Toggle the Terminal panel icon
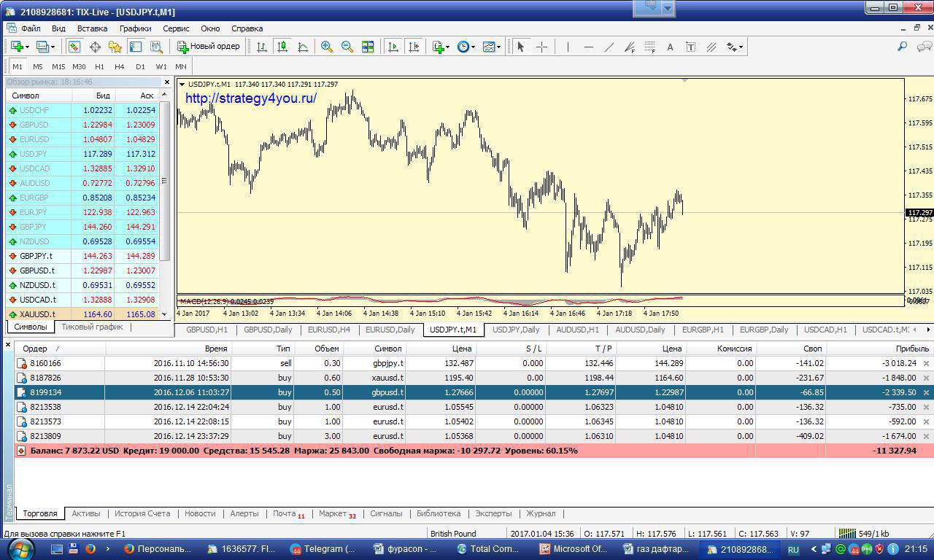Viewport: 934px width, 560px height. (136, 47)
